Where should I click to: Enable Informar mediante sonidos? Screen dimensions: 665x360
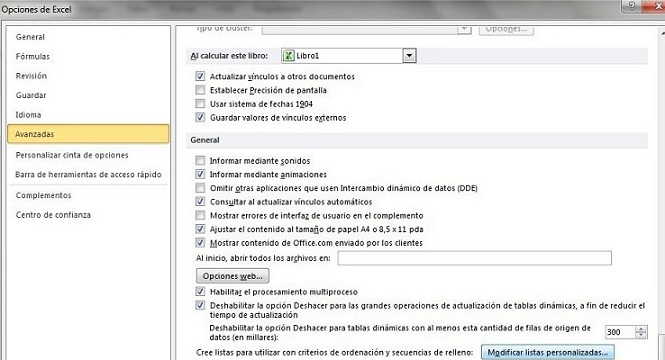point(200,161)
